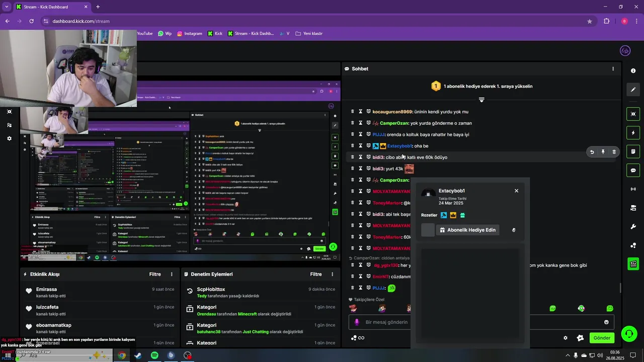
Task: Open the Denetim Eylemleri three-dot menu
Action: point(332,275)
